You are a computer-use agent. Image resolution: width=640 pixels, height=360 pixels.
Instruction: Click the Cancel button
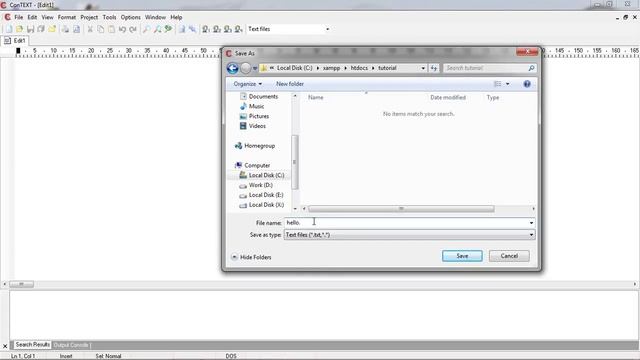[509, 256]
